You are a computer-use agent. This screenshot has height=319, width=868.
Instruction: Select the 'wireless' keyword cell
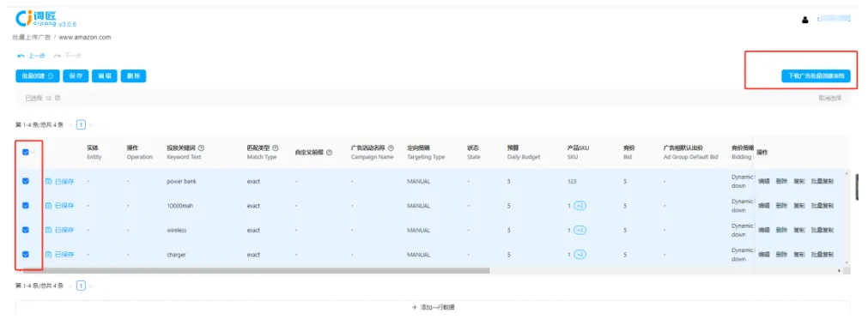177,230
